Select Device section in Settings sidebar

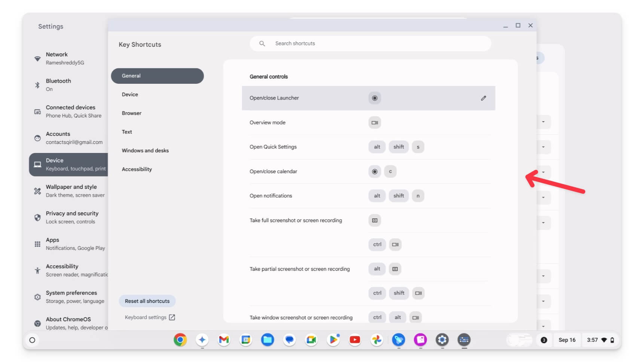coord(68,164)
